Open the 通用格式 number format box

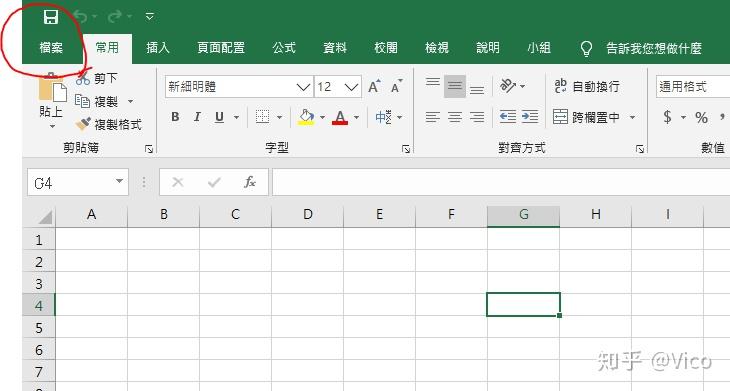coord(693,87)
